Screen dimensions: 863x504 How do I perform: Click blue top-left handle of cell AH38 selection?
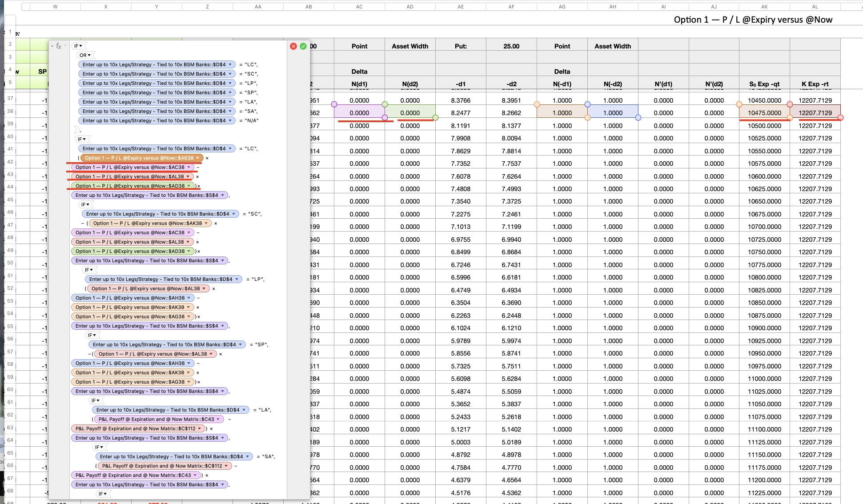587,104
